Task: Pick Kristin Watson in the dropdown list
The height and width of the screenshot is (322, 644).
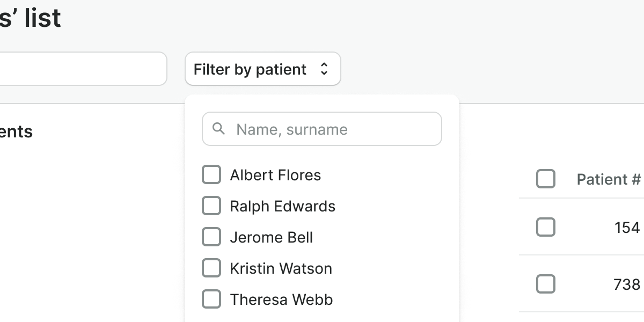Action: 281,268
